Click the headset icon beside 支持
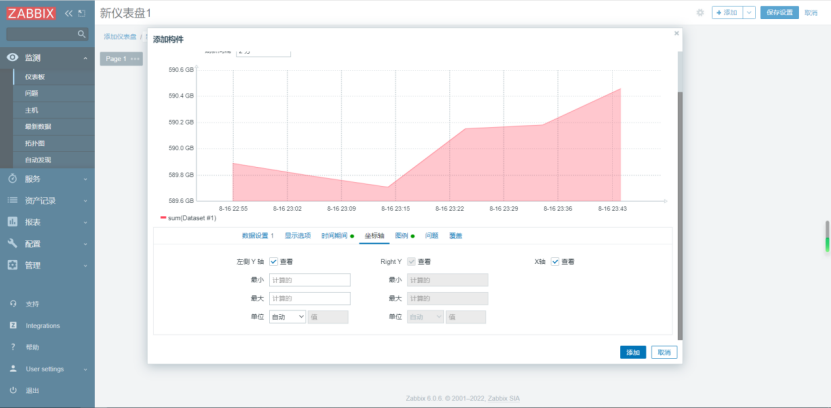The image size is (831, 408). (x=13, y=304)
